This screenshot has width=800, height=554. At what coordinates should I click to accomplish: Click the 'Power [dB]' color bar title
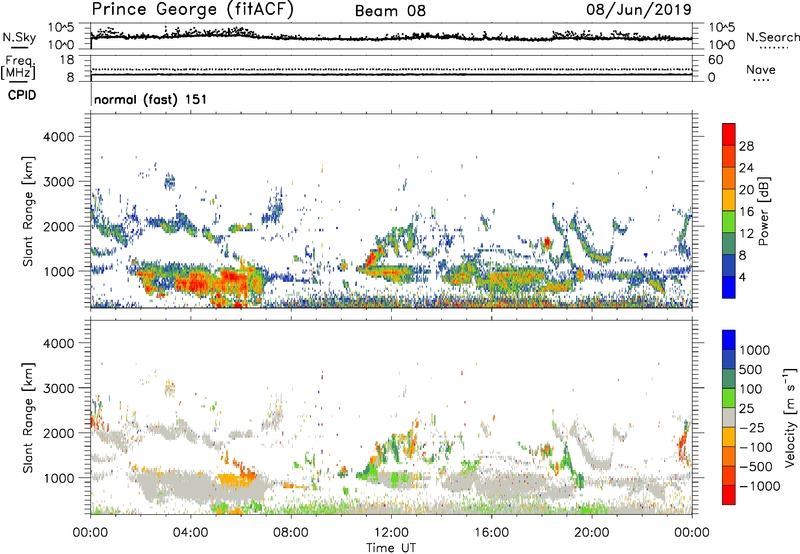click(x=764, y=211)
